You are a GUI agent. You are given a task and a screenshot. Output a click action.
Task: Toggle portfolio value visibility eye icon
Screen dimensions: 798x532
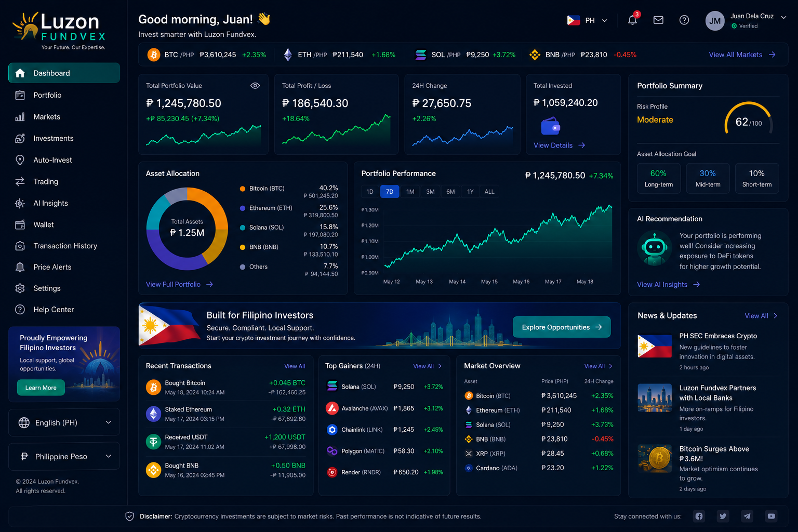click(255, 86)
